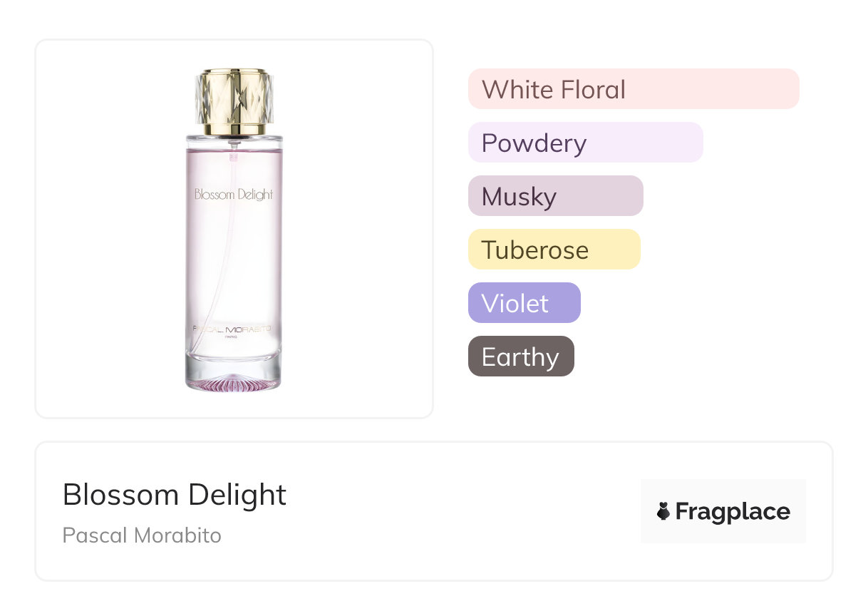Select the Powdery accord bar
The height and width of the screenshot is (616, 868).
(x=586, y=143)
